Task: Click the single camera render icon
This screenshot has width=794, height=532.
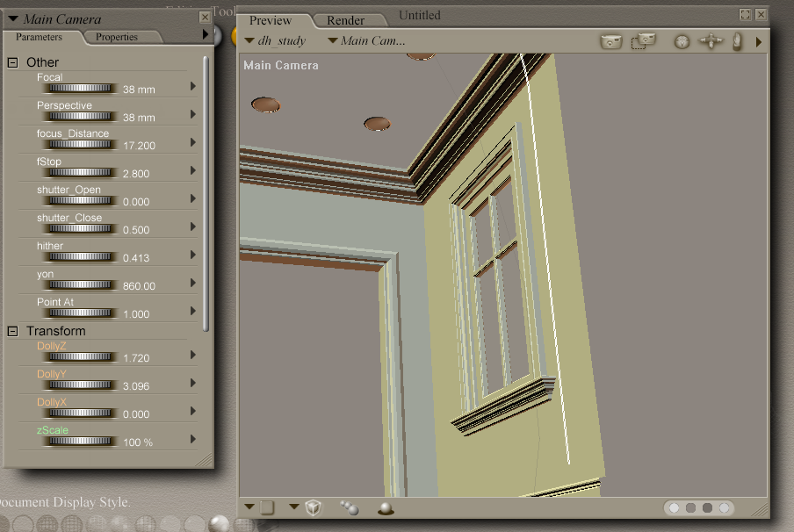Action: coord(610,41)
